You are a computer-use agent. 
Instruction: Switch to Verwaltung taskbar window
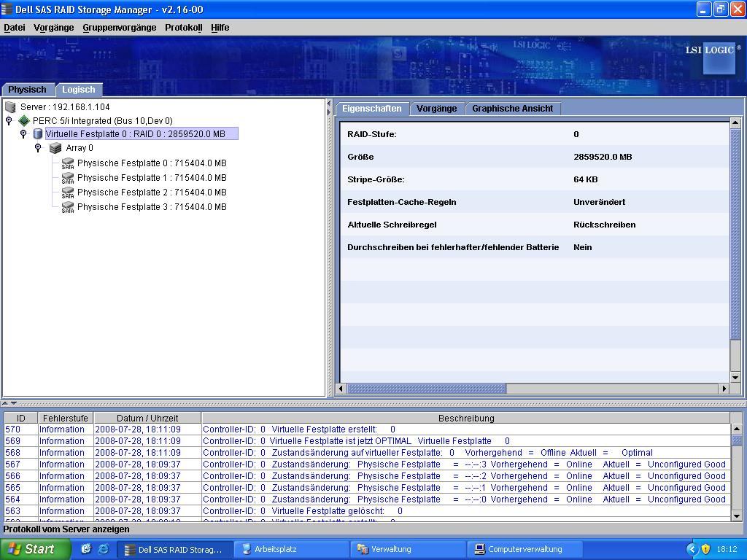tap(408, 549)
